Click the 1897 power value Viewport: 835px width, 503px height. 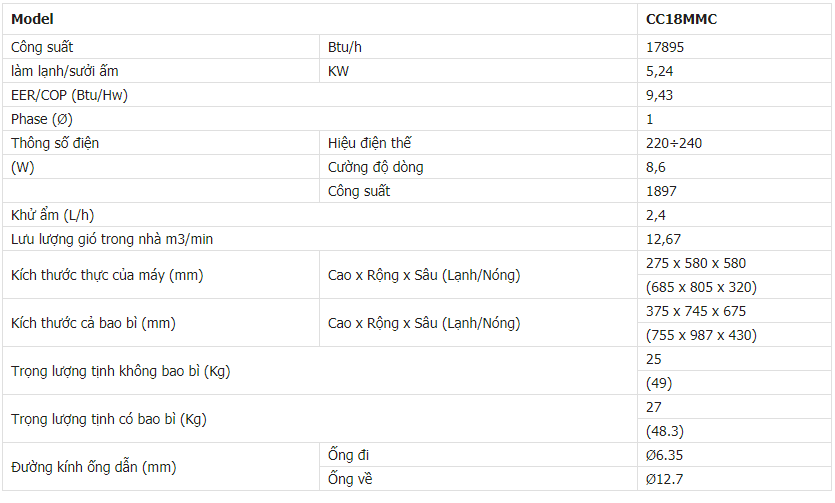(661, 191)
